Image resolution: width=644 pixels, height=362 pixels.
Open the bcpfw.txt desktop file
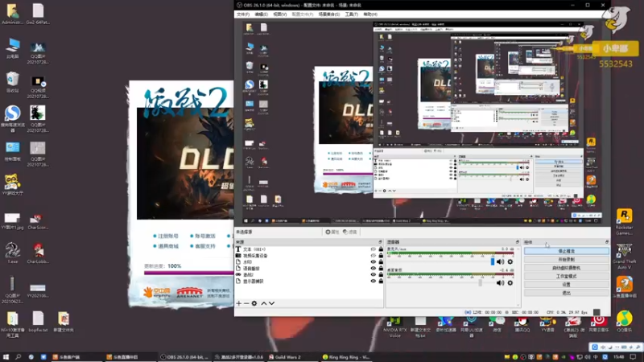38,322
